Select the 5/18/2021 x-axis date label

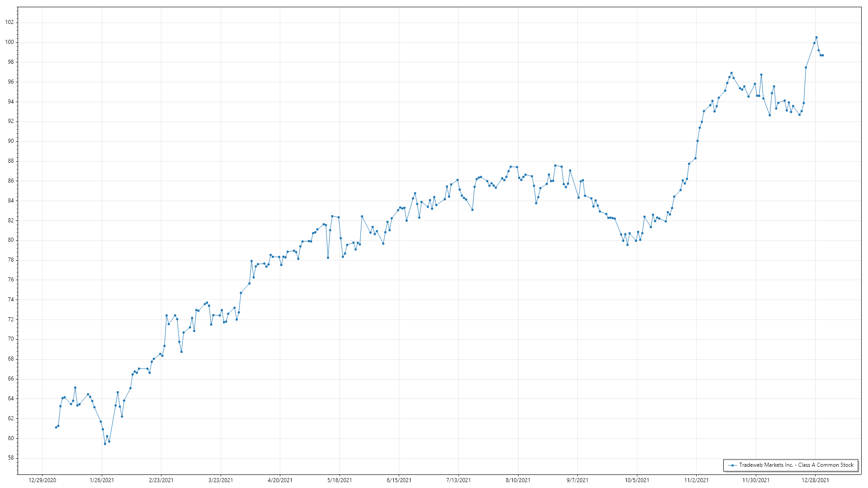click(x=340, y=480)
